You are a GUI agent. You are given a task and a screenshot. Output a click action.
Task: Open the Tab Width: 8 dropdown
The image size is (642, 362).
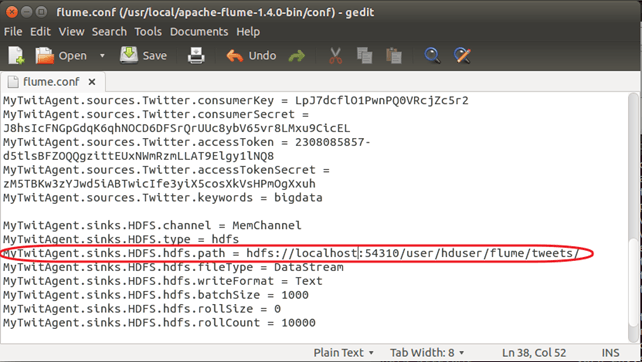(427, 353)
